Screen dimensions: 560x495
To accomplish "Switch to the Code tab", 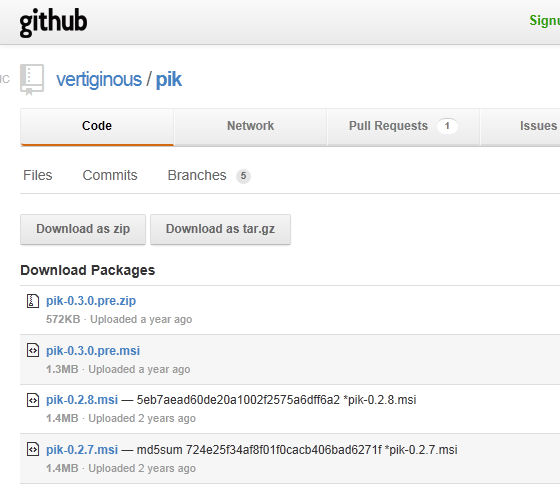I will 97,127.
